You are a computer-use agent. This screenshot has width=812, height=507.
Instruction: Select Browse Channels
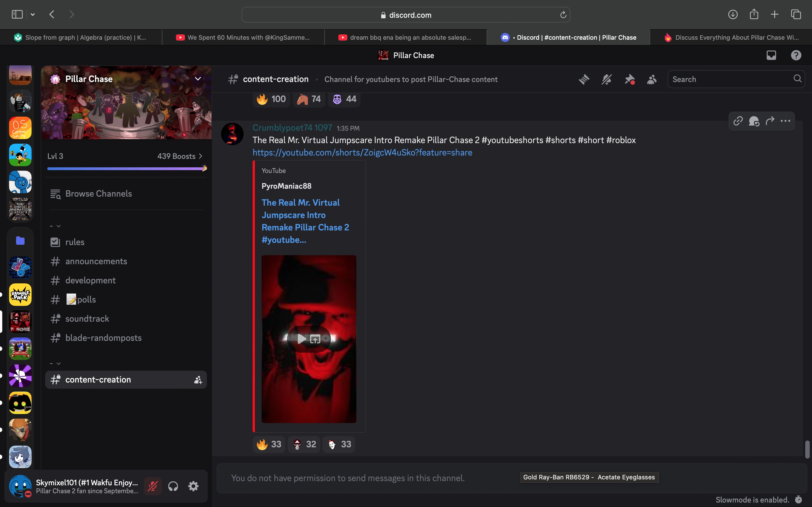click(98, 194)
